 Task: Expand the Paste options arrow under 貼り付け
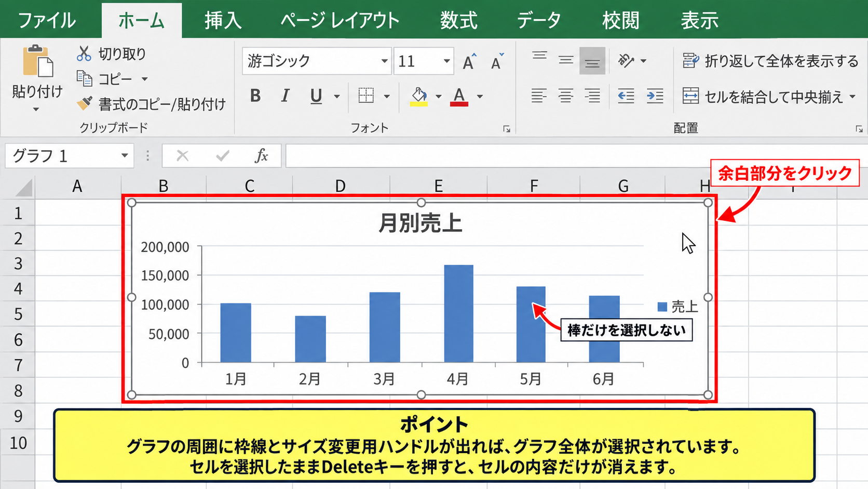click(x=36, y=109)
